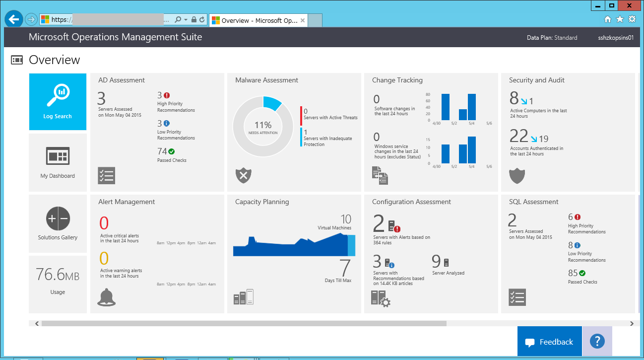Click the Overview dashboard icon beside the title

16,60
